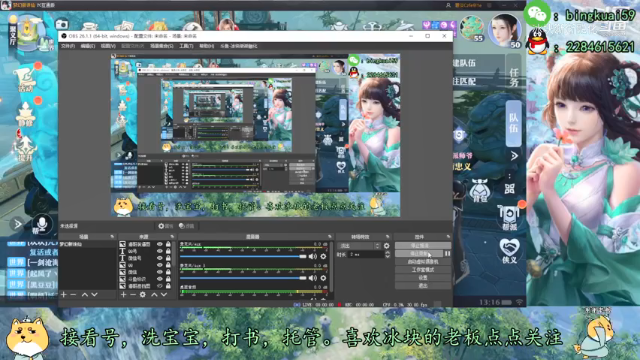Toggle the lock on the QQ号 text source
This screenshot has height=360, width=640.
(168, 251)
